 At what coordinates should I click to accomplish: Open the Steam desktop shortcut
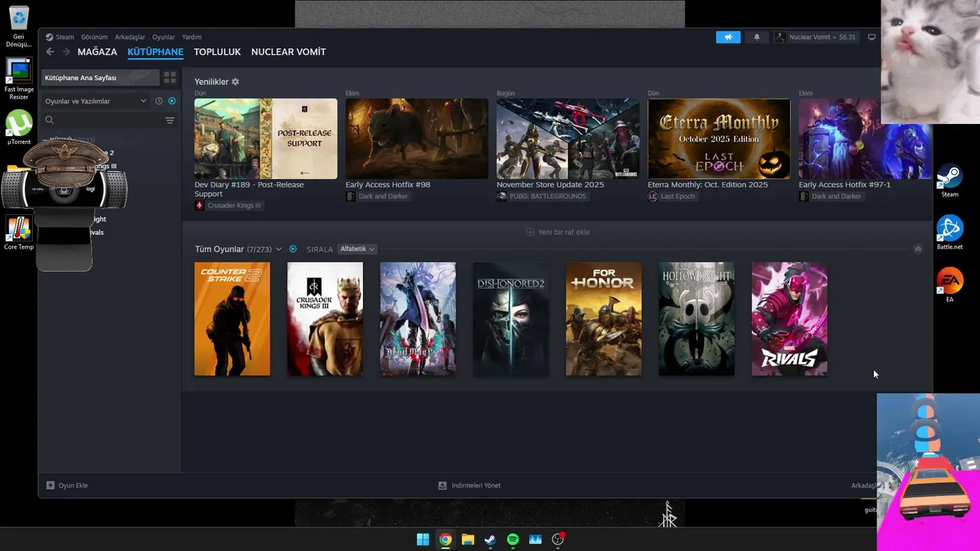coord(949,181)
